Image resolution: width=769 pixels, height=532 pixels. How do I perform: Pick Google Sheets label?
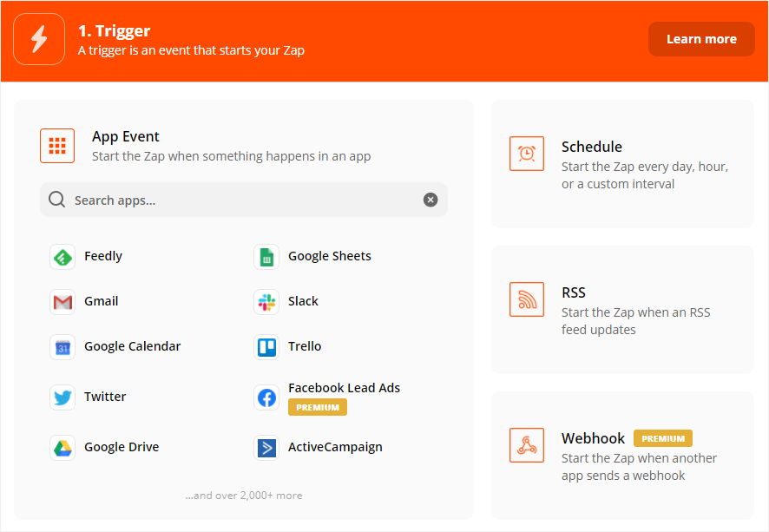coord(330,256)
